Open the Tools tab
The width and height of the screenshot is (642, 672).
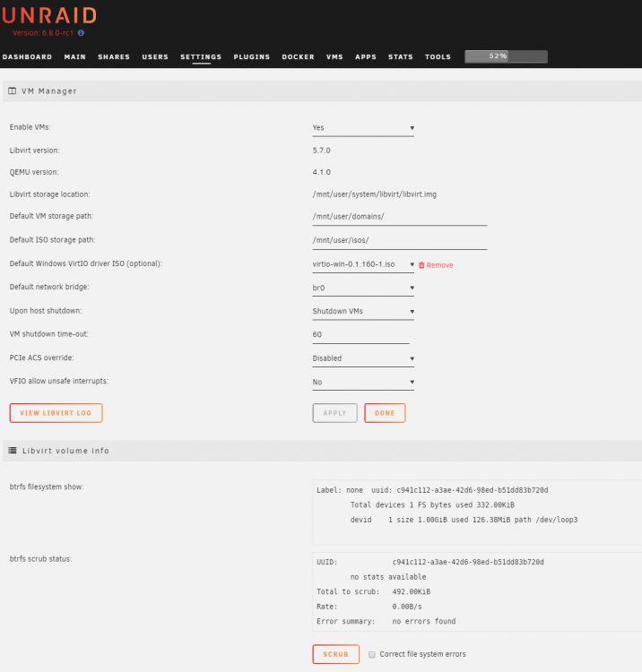[438, 57]
